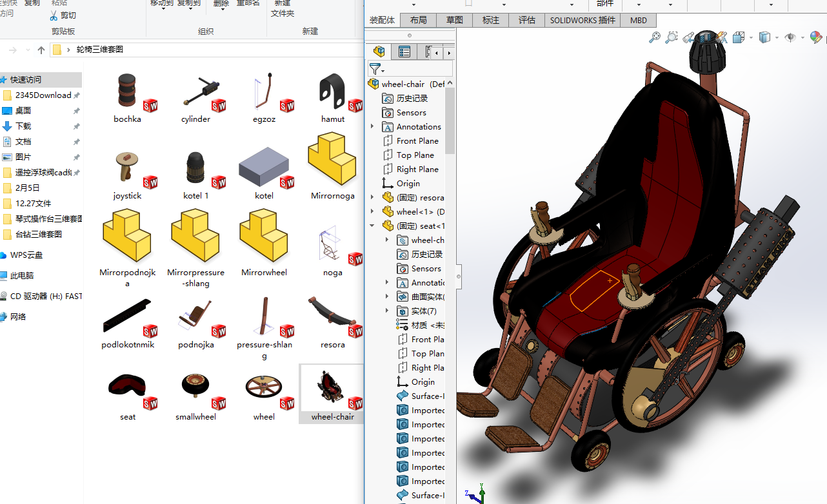Click 新建文件夹 (New folder) in Explorer ribbon
Image resolution: width=827 pixels, height=504 pixels.
[x=283, y=8]
